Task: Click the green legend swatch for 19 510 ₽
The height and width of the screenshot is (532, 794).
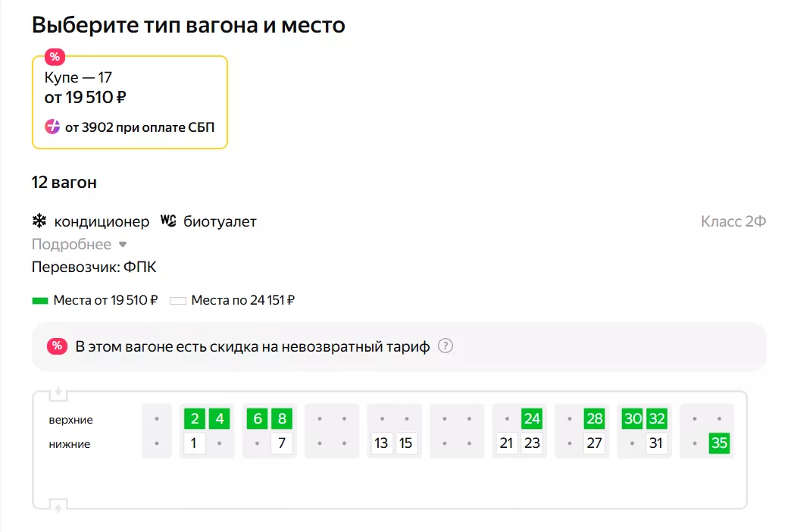Action: [40, 300]
